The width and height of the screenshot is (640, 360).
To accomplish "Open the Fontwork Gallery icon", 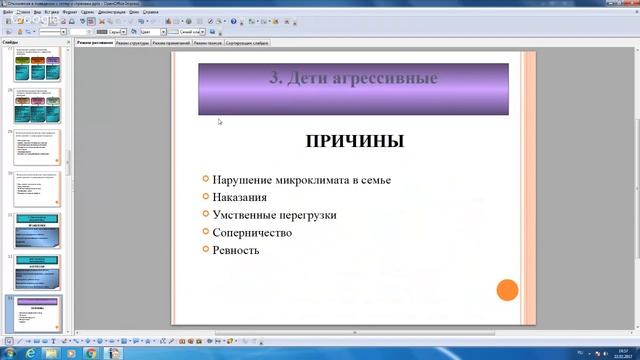I will (182, 341).
